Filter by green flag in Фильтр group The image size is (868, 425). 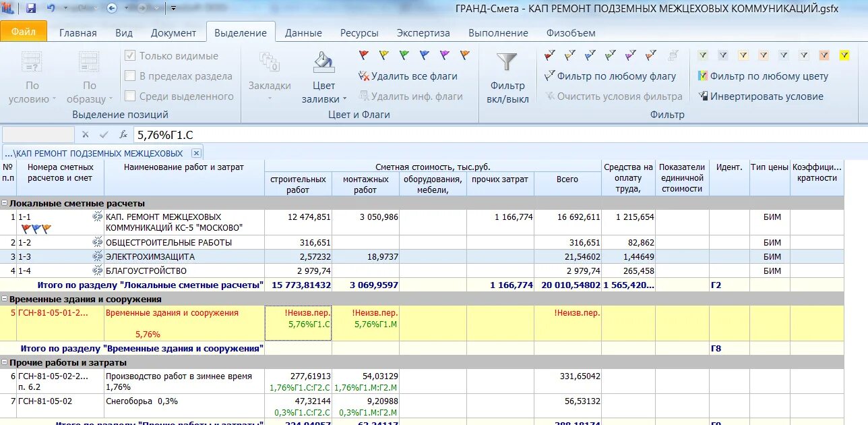point(611,55)
